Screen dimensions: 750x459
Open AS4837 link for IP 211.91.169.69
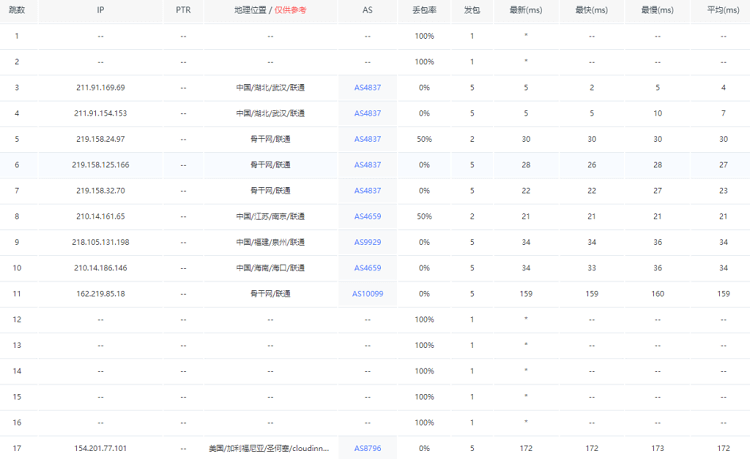click(x=367, y=87)
